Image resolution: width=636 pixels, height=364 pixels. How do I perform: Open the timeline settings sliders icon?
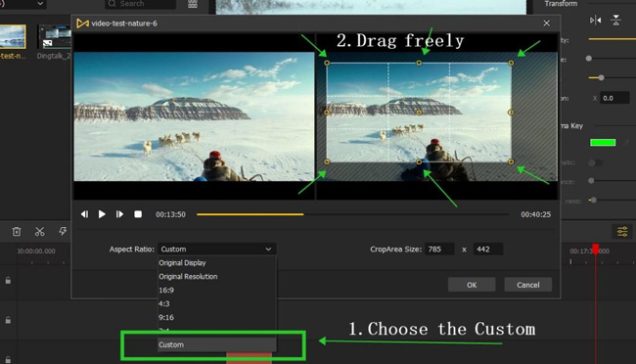622,231
